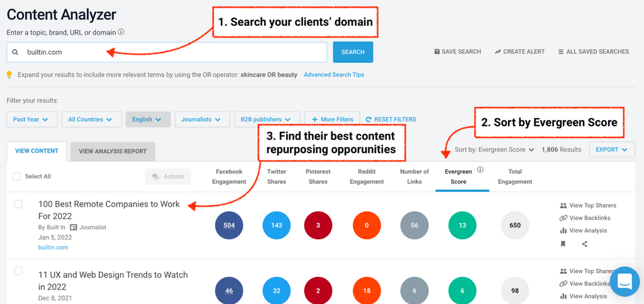The width and height of the screenshot is (644, 304).
Task: Click the builtin.com search input field
Action: tap(176, 52)
